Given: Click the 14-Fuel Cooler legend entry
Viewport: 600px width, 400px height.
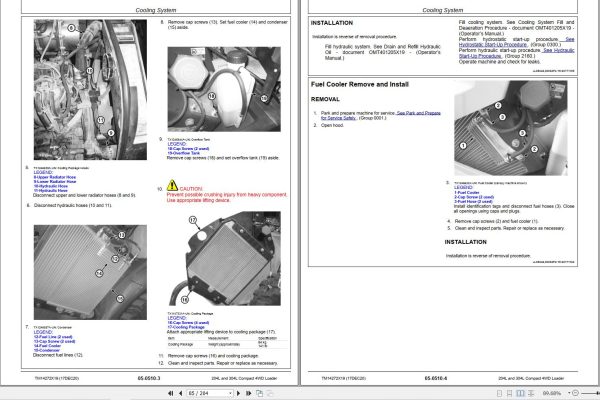Looking at the screenshot, I should [x=47, y=346].
